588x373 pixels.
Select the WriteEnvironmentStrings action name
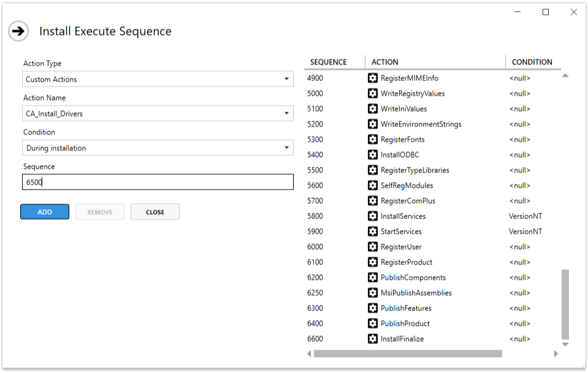421,124
